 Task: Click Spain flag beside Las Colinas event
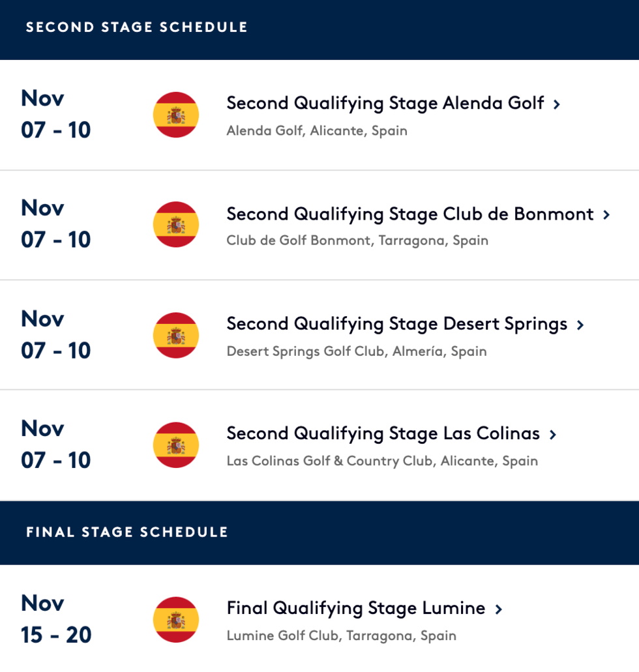coord(175,445)
